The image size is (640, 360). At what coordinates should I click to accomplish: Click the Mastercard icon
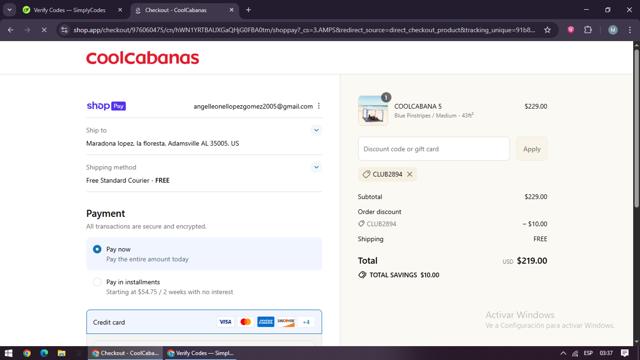pyautogui.click(x=245, y=322)
